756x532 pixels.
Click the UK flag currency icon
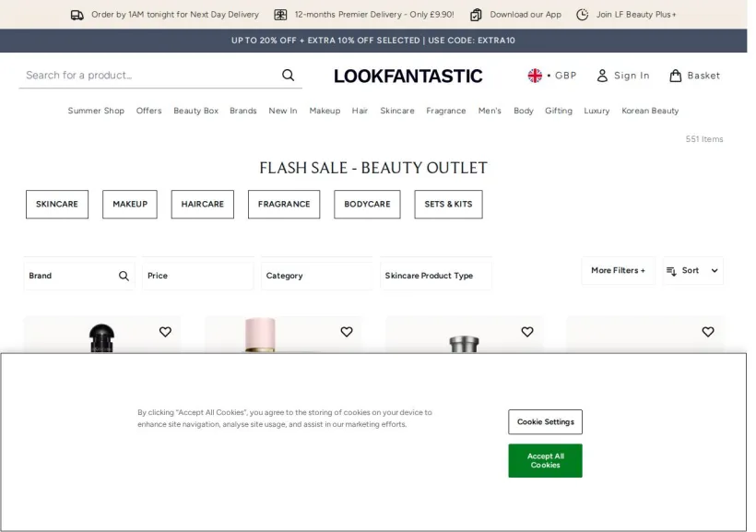click(535, 76)
